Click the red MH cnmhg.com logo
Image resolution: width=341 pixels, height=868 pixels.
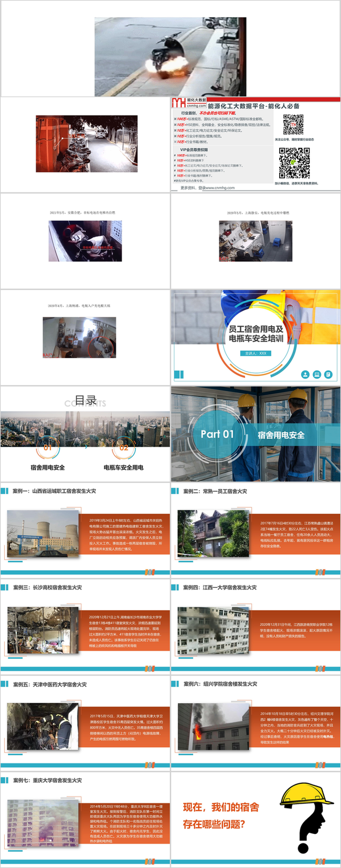[189, 102]
